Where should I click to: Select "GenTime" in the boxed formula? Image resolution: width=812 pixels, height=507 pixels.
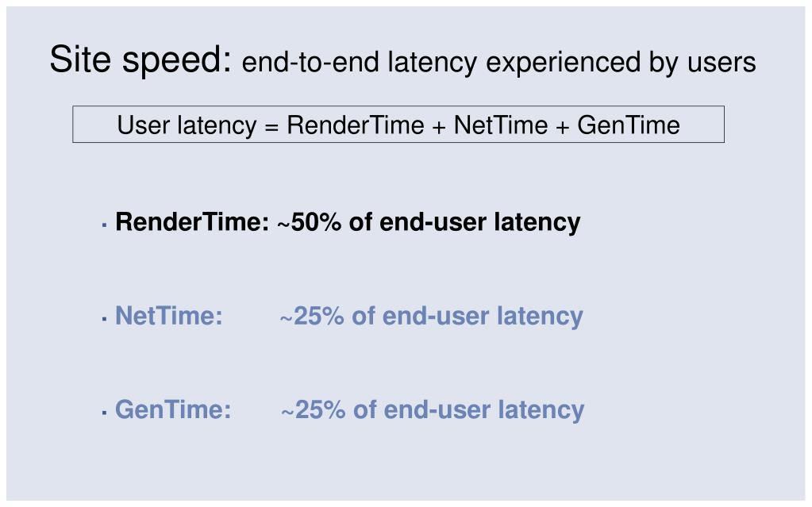(x=629, y=125)
